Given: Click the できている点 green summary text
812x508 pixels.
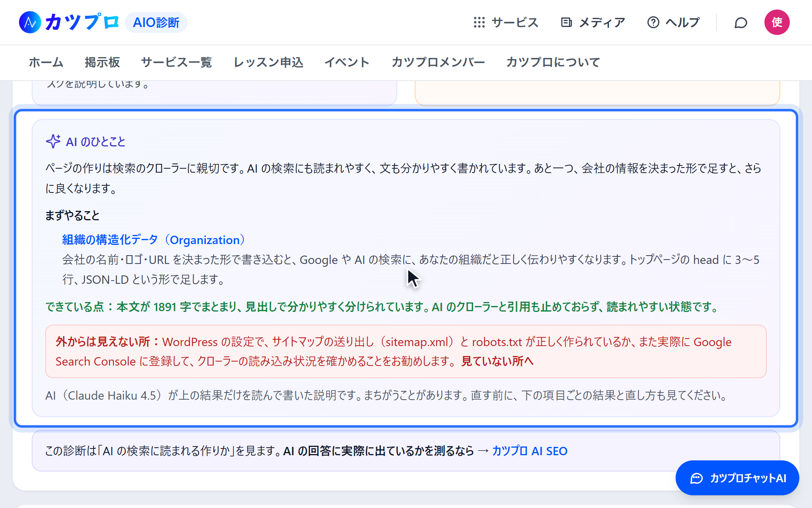Looking at the screenshot, I should point(382,307).
